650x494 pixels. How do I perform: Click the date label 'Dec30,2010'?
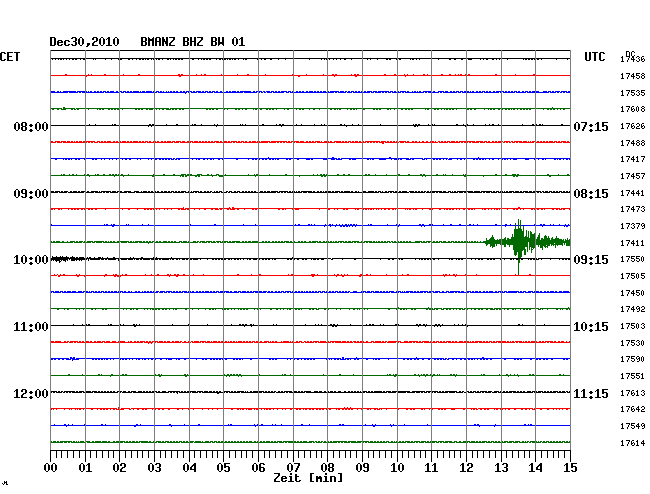(85, 42)
